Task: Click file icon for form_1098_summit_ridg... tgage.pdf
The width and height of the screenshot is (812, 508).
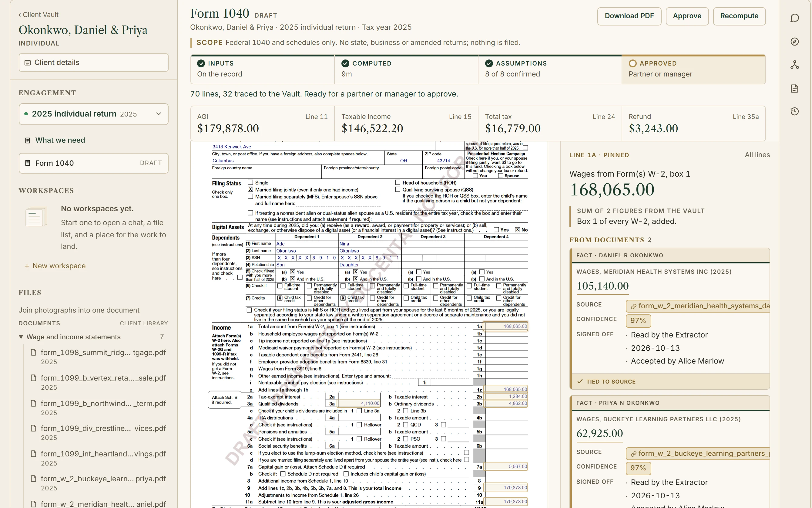Action: [x=33, y=352]
